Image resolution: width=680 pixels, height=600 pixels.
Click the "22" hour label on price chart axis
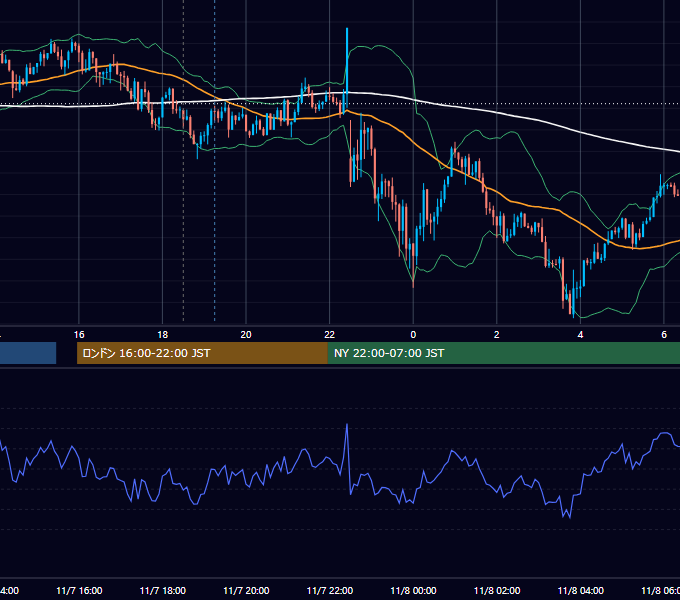click(330, 335)
